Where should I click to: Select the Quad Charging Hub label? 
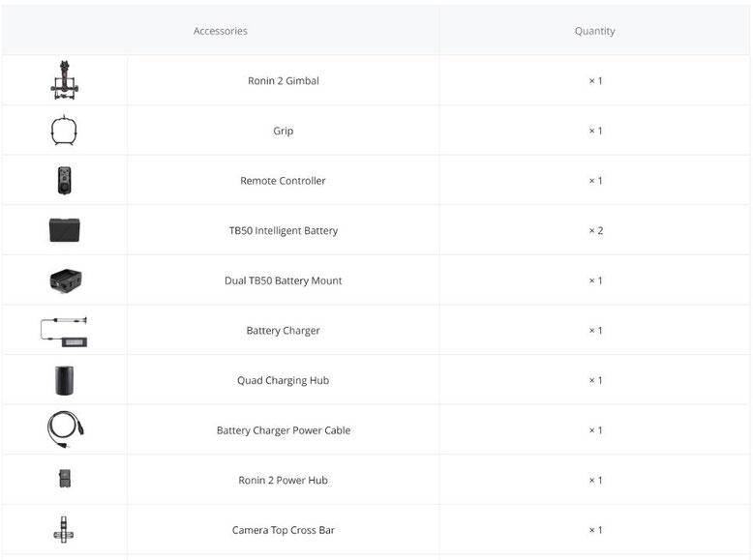(284, 380)
